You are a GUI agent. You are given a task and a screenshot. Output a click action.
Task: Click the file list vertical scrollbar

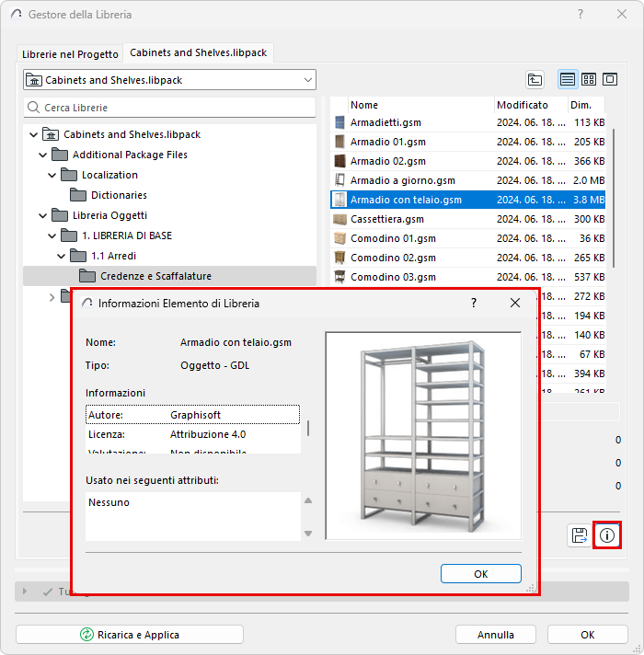[x=614, y=198]
